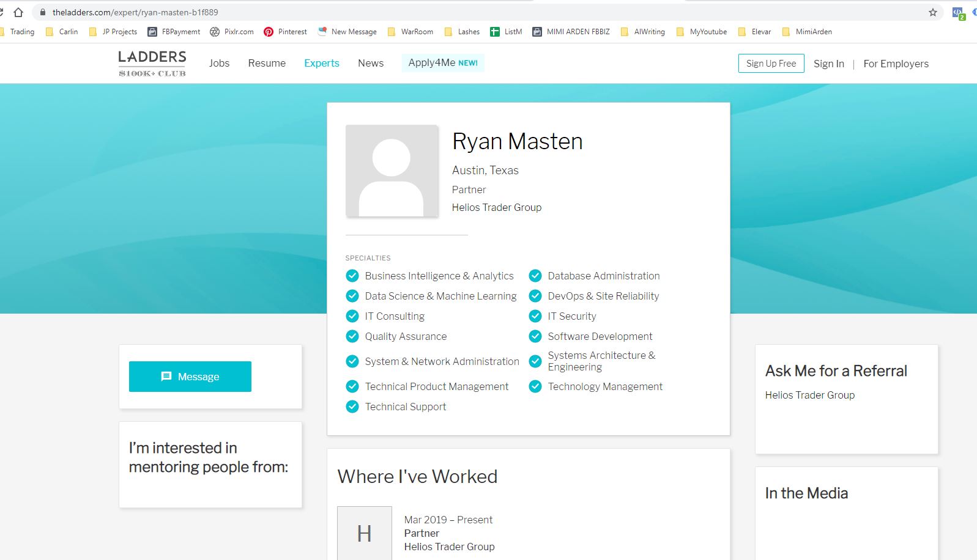Screen dimensions: 977x560
Task: Click the SPECIALTIES section label
Action: point(368,258)
